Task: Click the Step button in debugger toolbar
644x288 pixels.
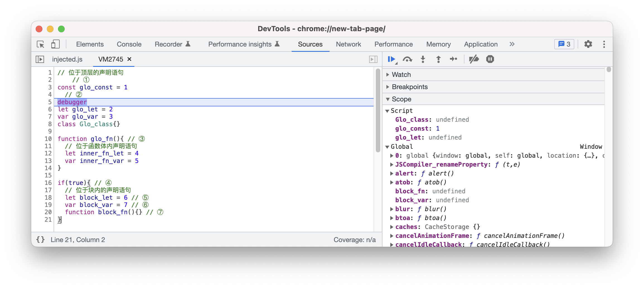Action: 454,59
